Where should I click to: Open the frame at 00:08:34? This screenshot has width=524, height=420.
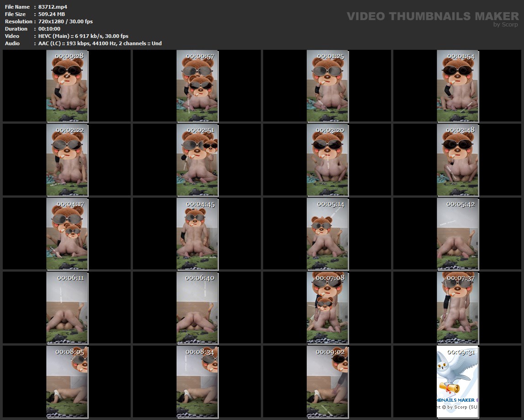coord(197,382)
